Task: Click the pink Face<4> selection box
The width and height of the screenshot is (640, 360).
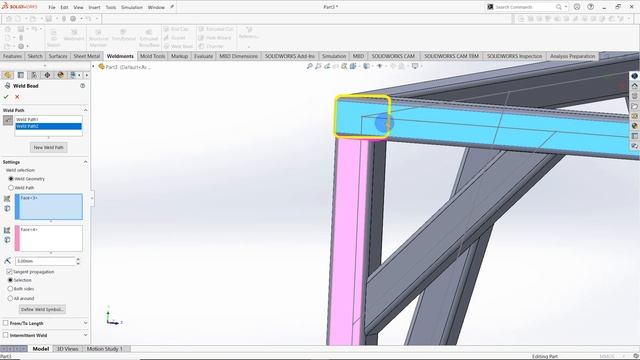Action: (x=49, y=238)
